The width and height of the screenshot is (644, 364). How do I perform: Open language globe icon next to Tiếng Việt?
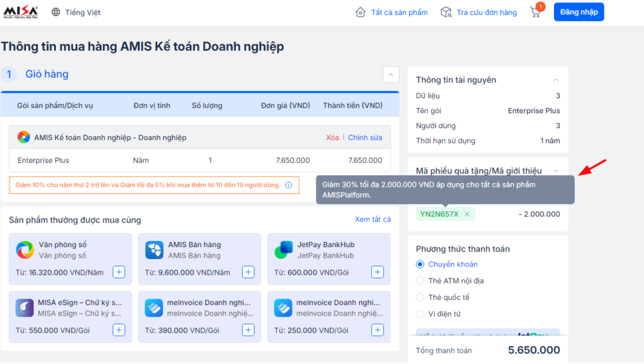56,12
